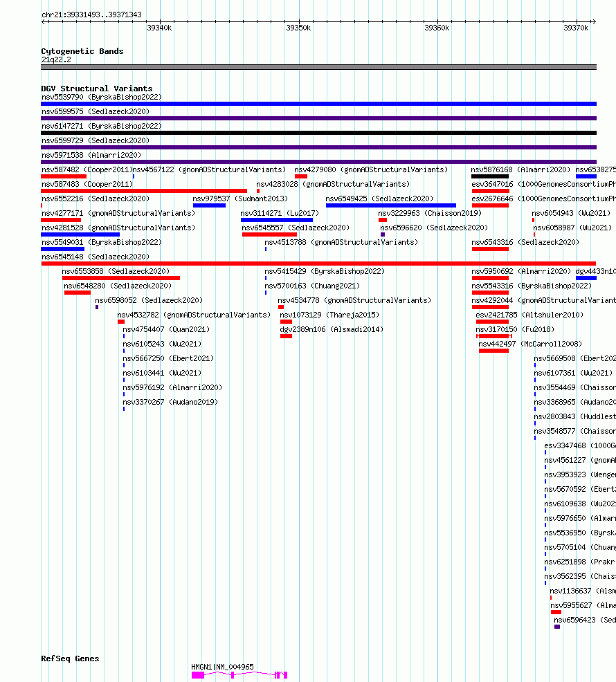This screenshot has width=616, height=682.
Task: Click dgv2389n106 (Alsmadi2014) label
Action: point(332,329)
